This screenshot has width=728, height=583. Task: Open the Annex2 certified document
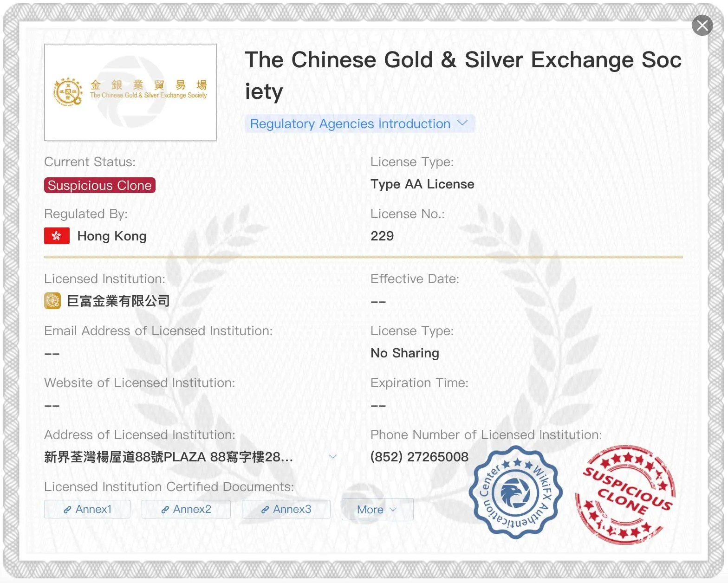[x=186, y=509]
